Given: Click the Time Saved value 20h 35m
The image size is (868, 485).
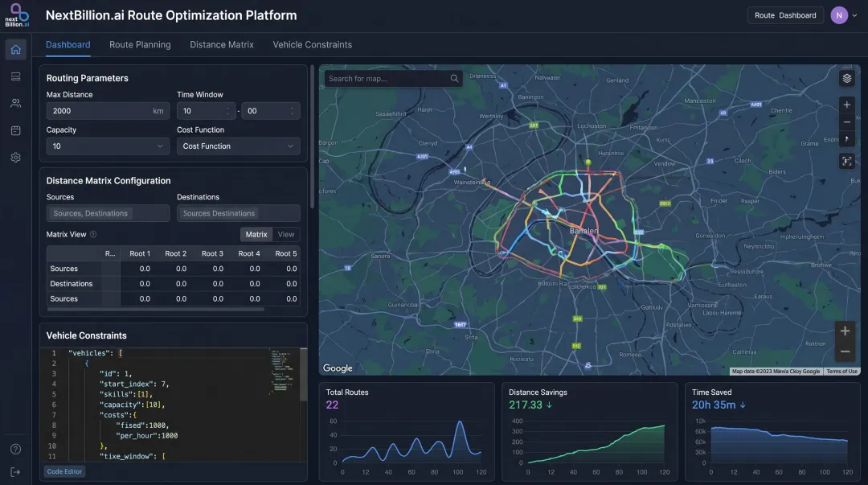Looking at the screenshot, I should 714,405.
